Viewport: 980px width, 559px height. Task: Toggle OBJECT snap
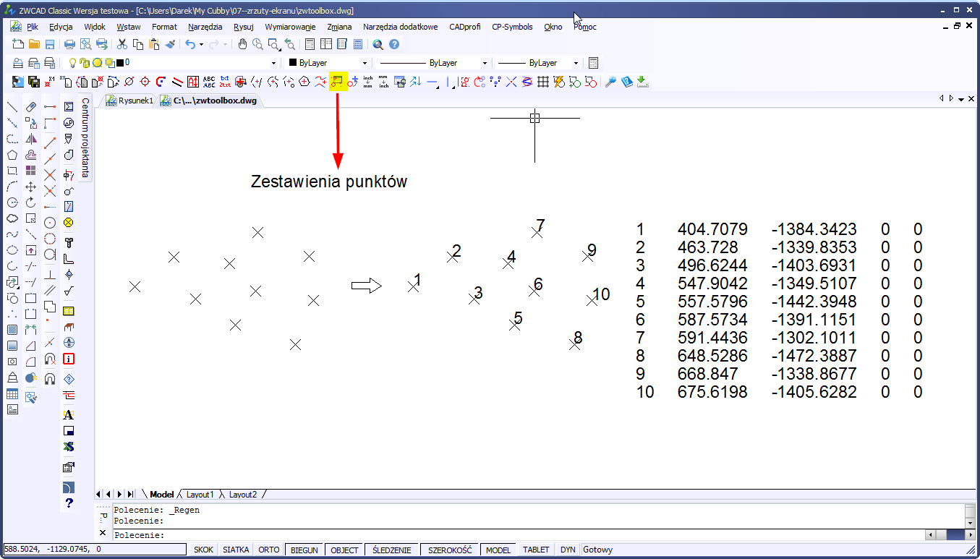[x=344, y=550]
